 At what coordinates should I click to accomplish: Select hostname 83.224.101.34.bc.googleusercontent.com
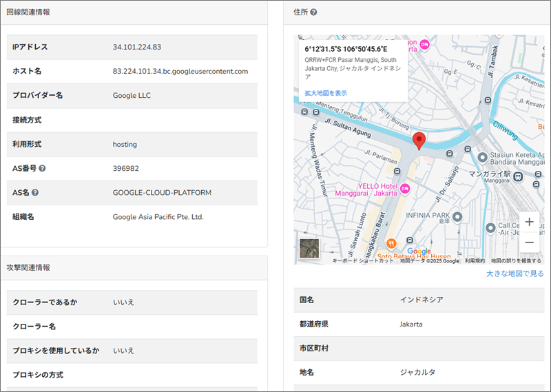(180, 72)
